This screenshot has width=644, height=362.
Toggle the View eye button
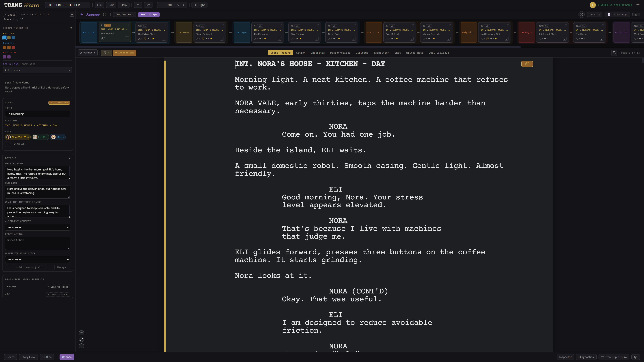(595, 14)
